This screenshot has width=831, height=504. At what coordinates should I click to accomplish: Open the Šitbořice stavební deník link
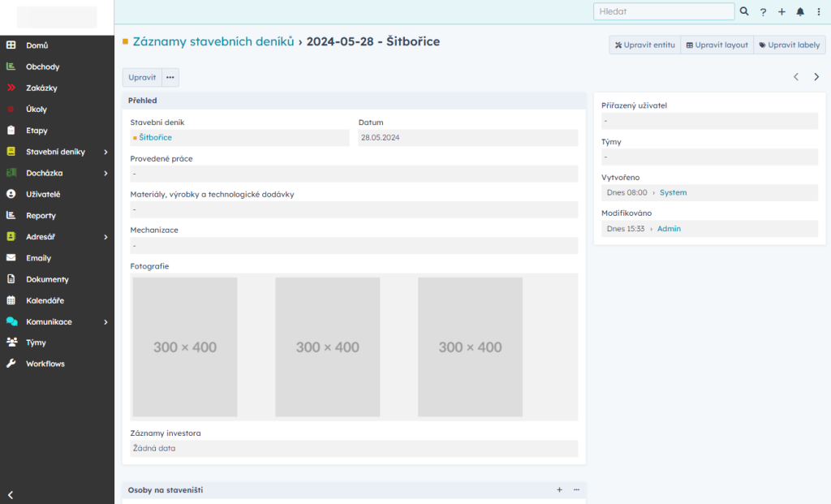pyautogui.click(x=156, y=137)
